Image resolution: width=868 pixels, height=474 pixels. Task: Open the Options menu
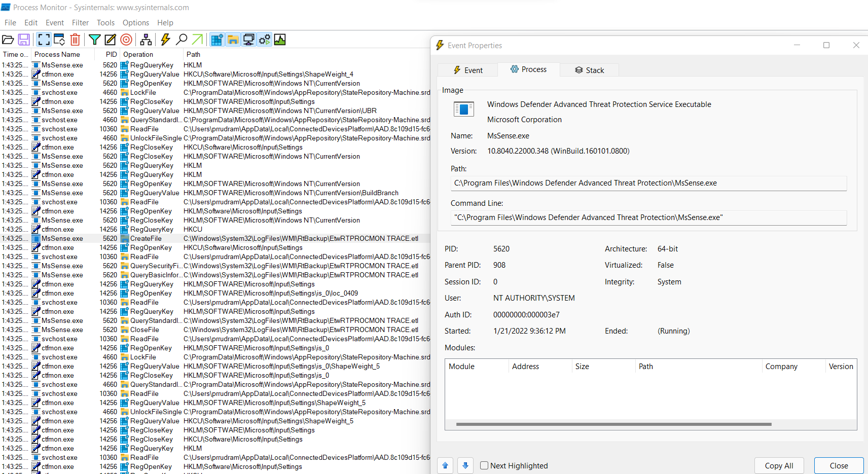coord(136,23)
